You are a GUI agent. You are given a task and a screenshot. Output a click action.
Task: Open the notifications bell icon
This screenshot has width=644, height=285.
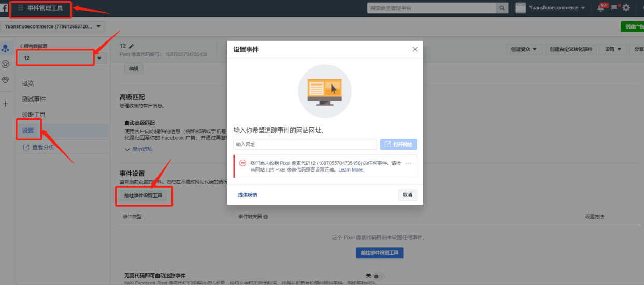click(x=601, y=8)
